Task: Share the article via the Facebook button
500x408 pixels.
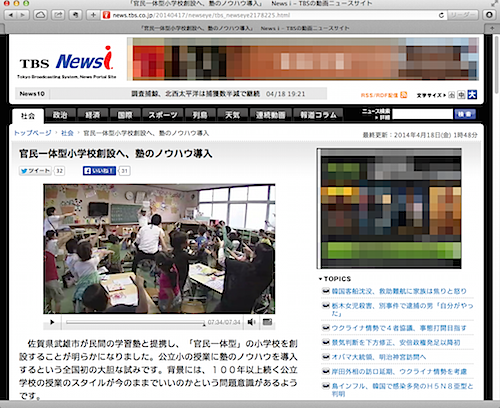Action: tap(99, 171)
